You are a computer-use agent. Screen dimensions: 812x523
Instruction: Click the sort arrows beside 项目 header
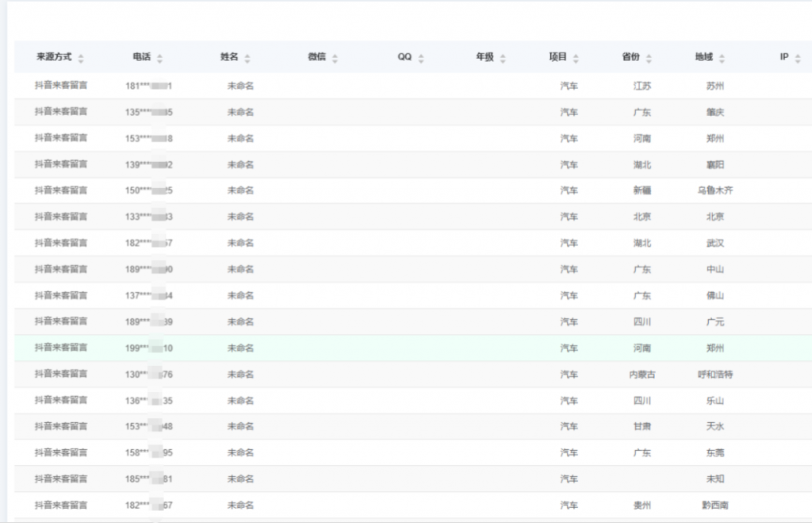(x=576, y=58)
